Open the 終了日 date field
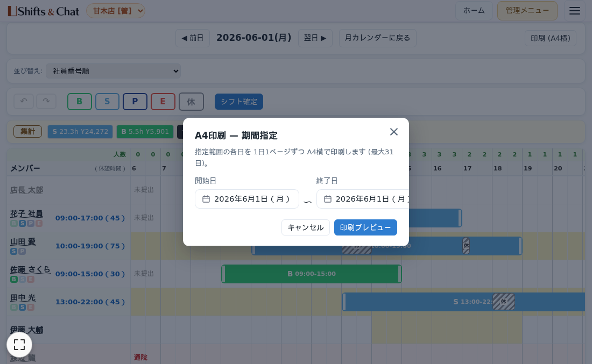592x364 pixels. 363,199
